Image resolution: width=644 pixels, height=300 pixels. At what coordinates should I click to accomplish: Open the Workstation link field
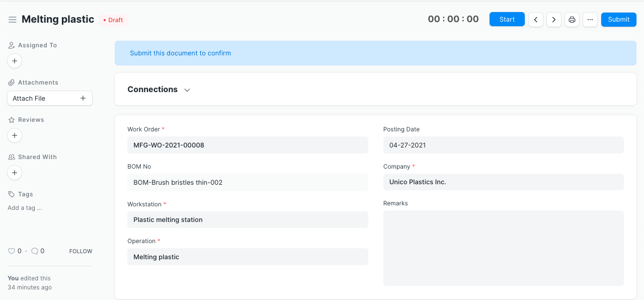point(248,219)
